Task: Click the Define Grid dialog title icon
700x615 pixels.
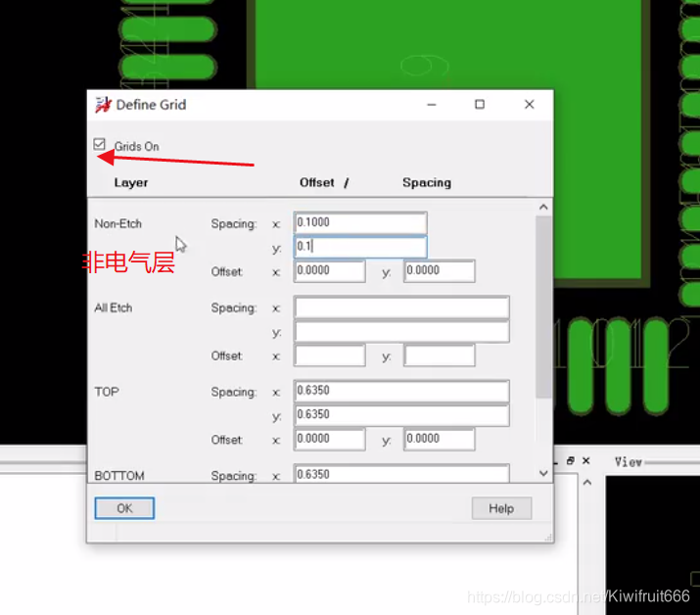Action: tap(103, 105)
